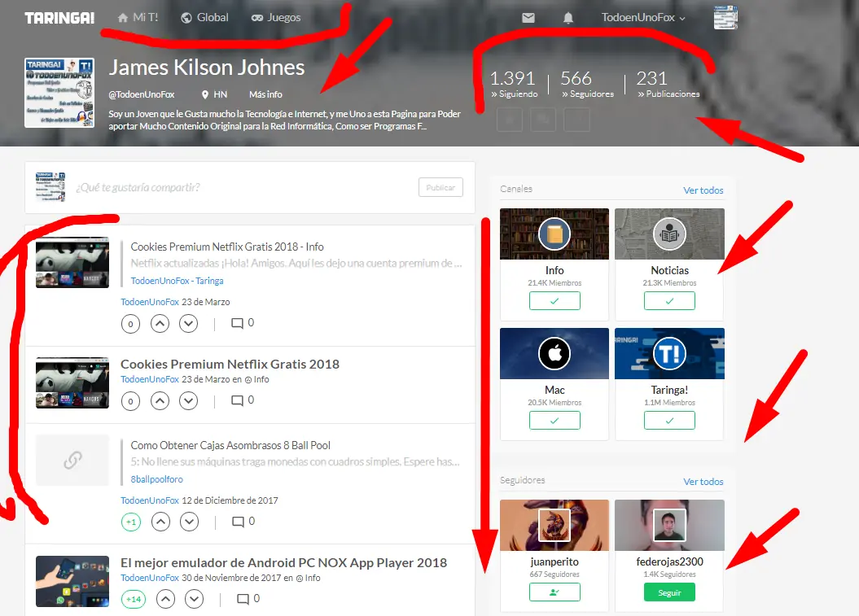The image size is (859, 616).
Task: Open the notifications bell
Action: click(x=568, y=18)
